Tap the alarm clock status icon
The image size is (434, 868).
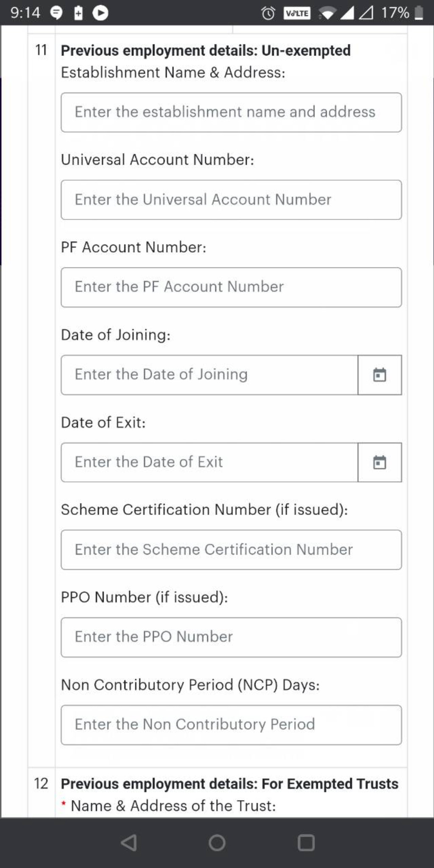tap(268, 13)
